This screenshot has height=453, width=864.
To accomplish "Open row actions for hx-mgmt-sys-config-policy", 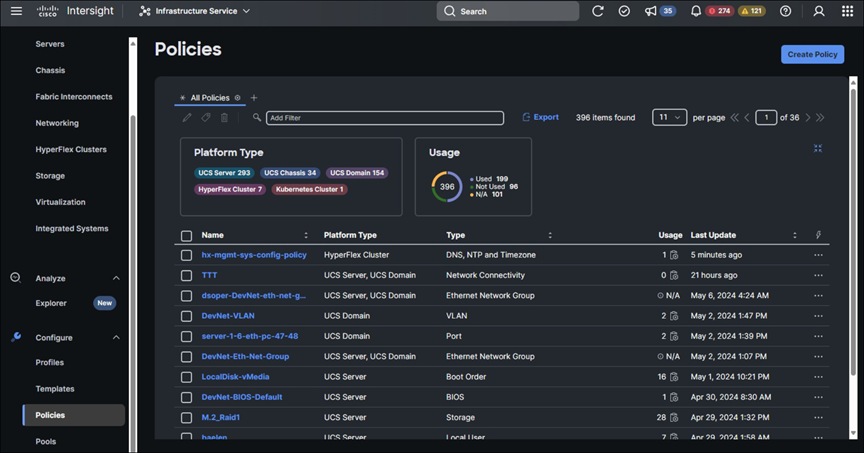I will tap(818, 255).
